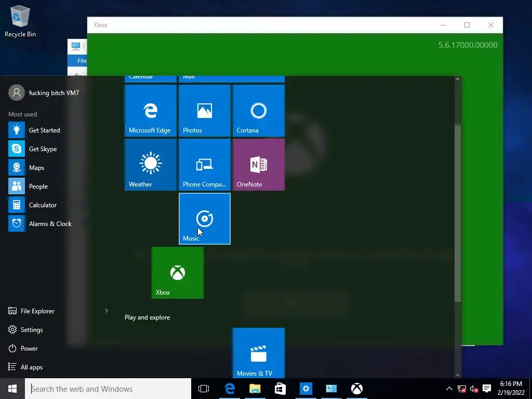Open the green Xbox tile

tap(178, 273)
